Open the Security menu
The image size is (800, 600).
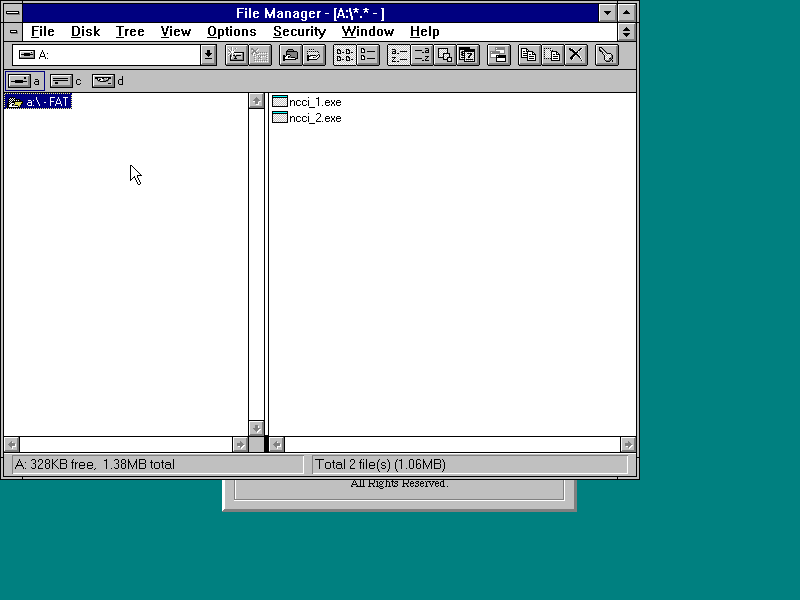coord(299,32)
